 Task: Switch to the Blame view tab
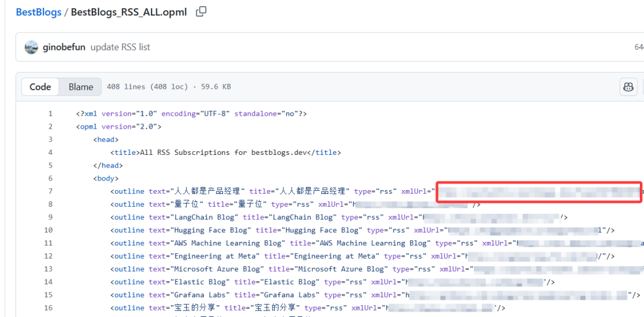click(x=80, y=87)
